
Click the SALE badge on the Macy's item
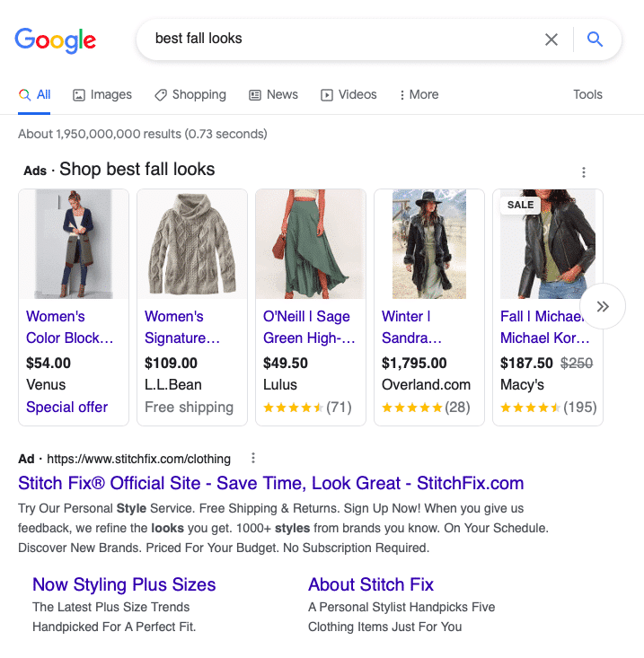(x=521, y=205)
